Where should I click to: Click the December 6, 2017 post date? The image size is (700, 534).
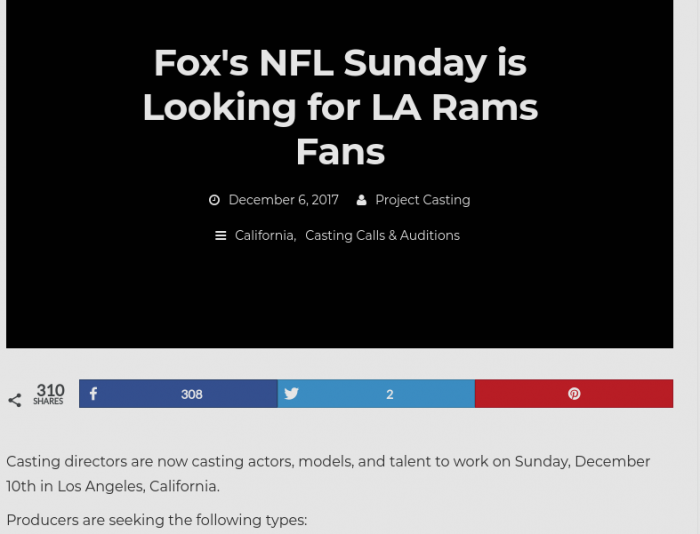(x=283, y=200)
